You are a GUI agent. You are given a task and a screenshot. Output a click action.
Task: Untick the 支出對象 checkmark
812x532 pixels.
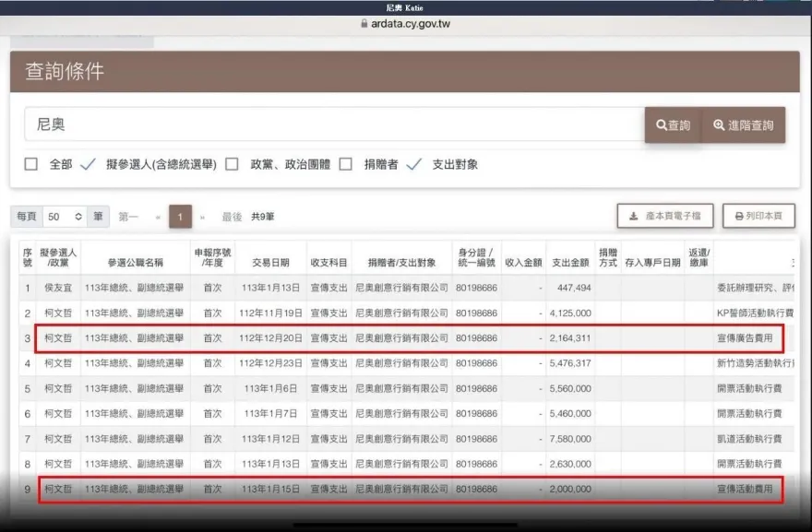pos(414,164)
